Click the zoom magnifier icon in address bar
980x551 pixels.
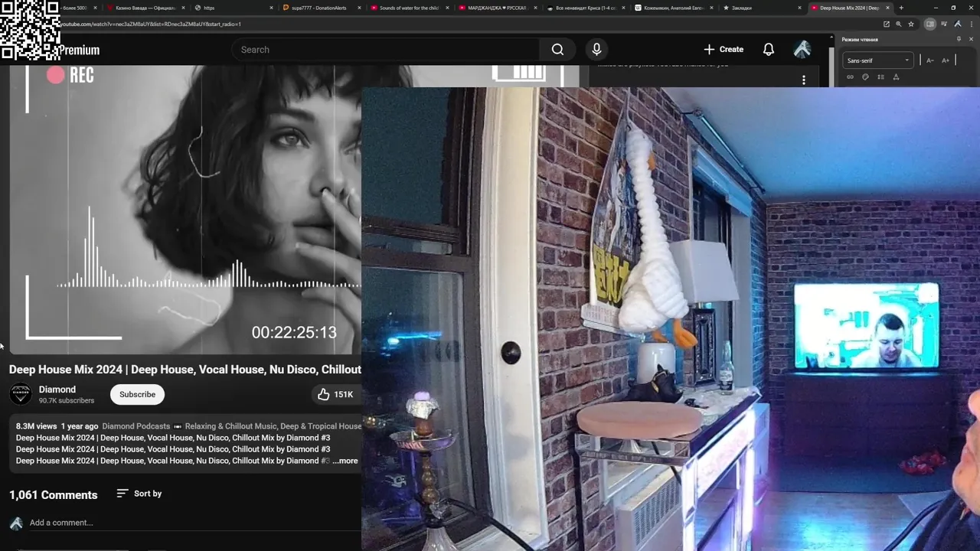tap(899, 24)
